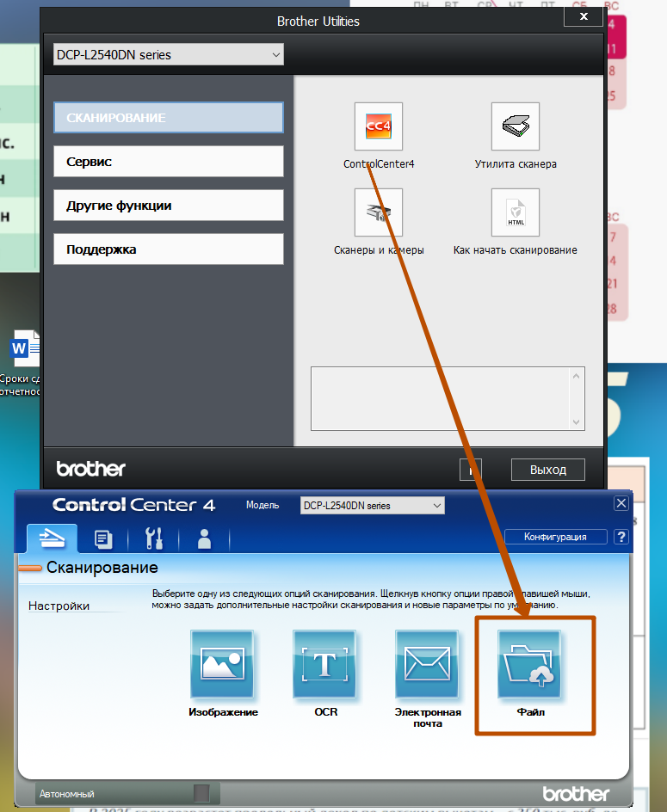Viewport: 667px width, 812px height.
Task: Click the info button beside Выход
Action: 471,470
